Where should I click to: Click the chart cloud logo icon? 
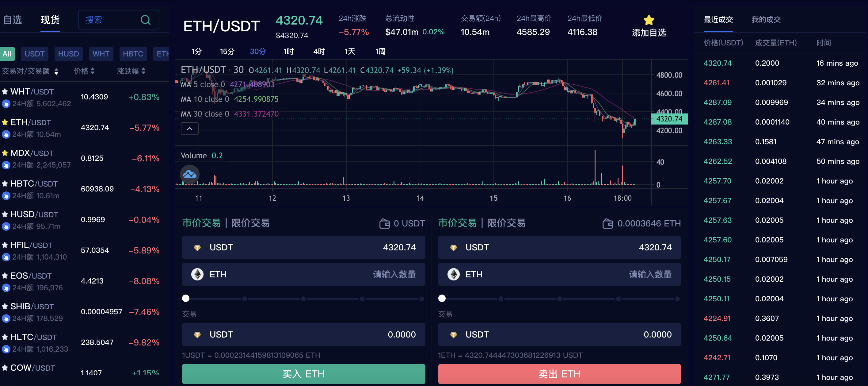point(190,174)
